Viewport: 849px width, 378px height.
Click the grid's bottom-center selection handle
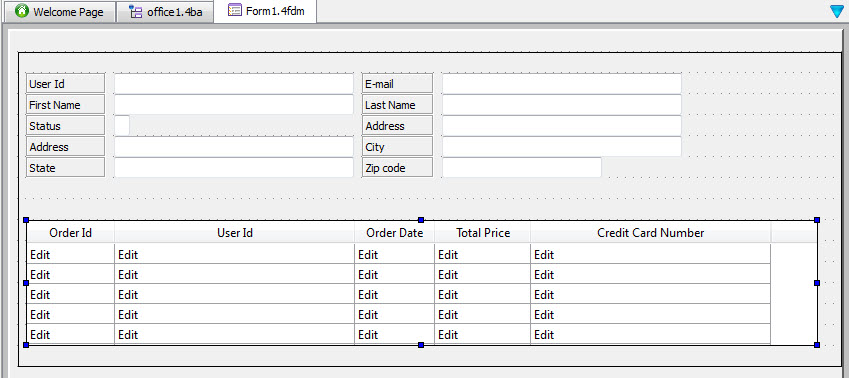click(x=421, y=345)
